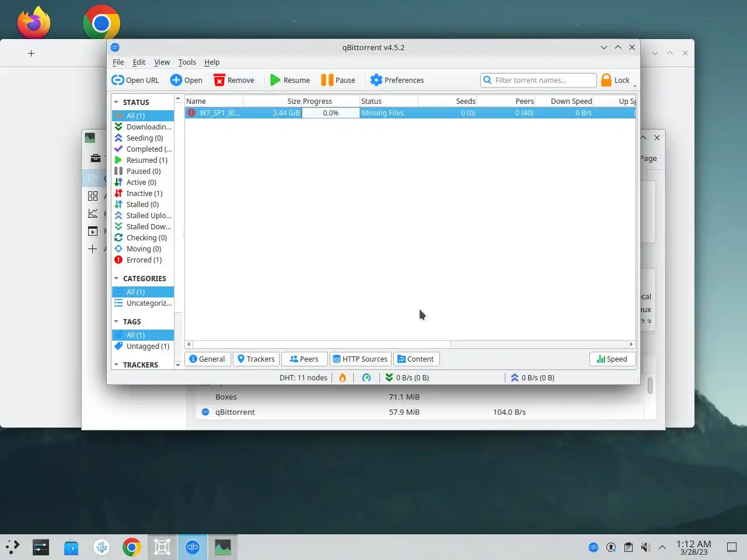Click the qBittorrent taskbar button
The height and width of the screenshot is (560, 747).
[x=193, y=547]
